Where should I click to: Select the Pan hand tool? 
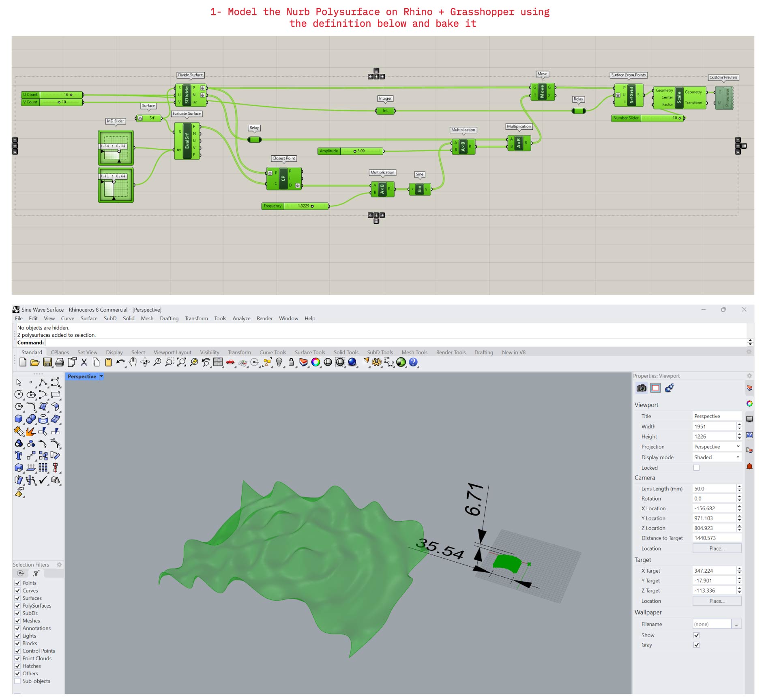tap(133, 362)
